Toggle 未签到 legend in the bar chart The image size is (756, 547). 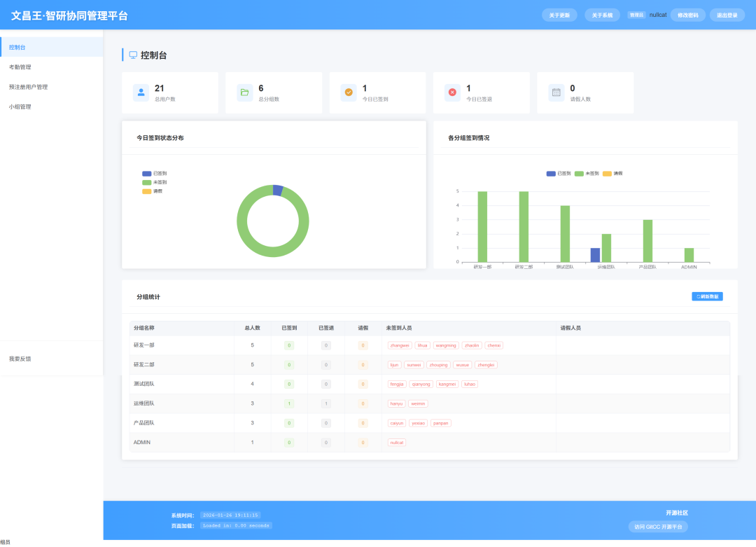(x=587, y=173)
